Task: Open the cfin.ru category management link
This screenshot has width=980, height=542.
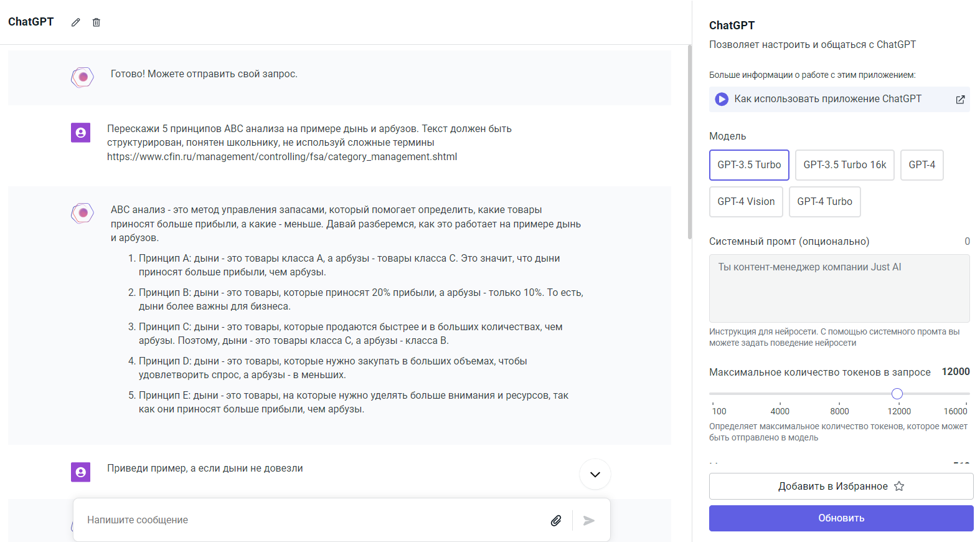Action: pyautogui.click(x=282, y=157)
